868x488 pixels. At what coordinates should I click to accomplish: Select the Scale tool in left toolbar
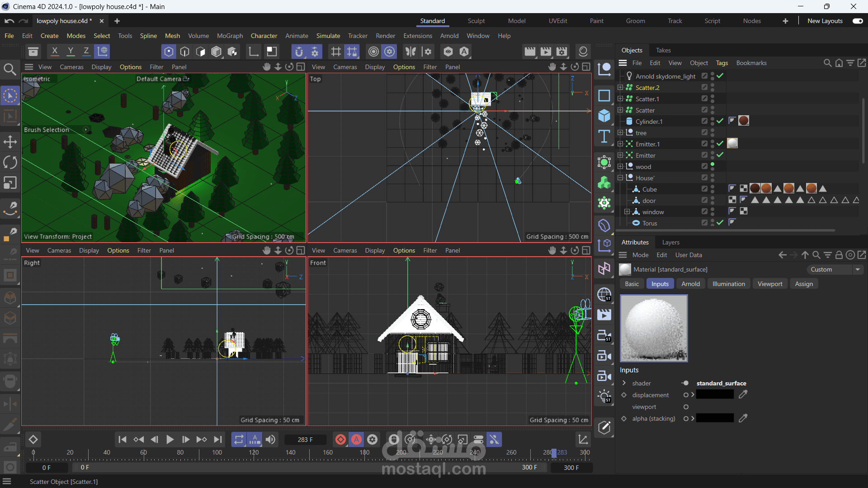(x=10, y=183)
